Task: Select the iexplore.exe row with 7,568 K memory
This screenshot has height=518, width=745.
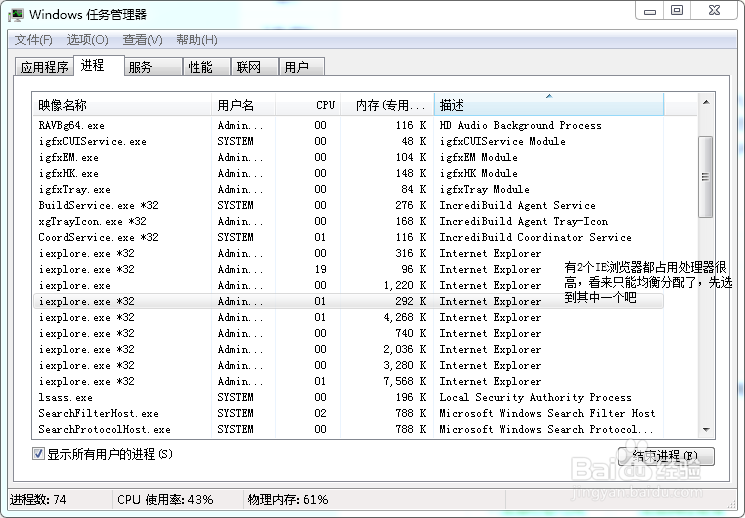Action: pyautogui.click(x=348, y=382)
